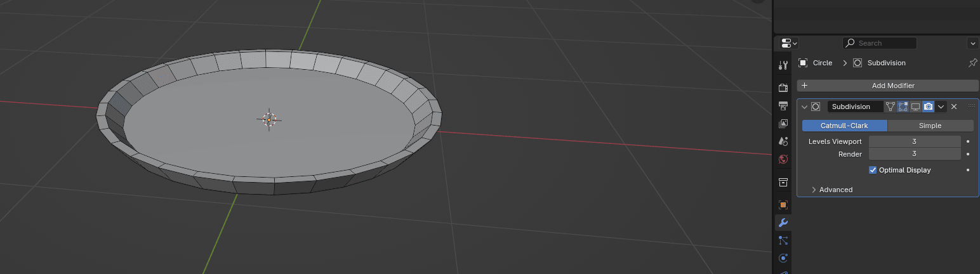The image size is (980, 274).
Task: Switch to Output properties tab
Action: (783, 105)
